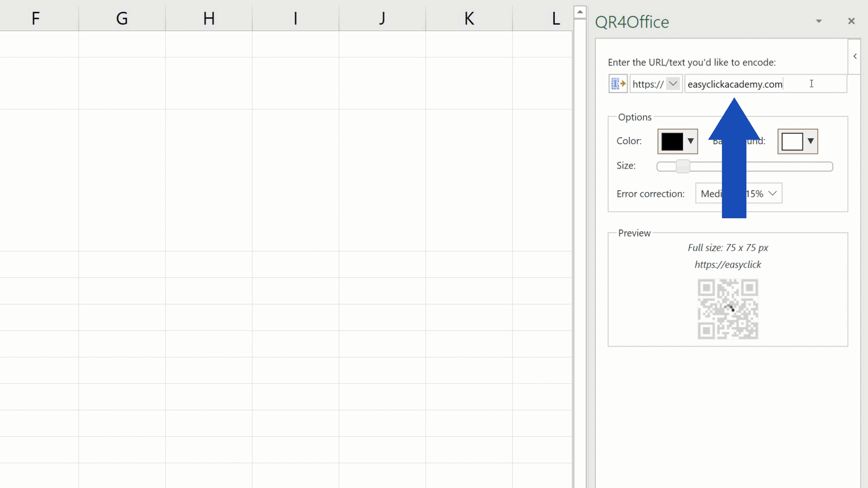Click the vertical scrollbar up arrow
This screenshot has width=868, height=488.
click(580, 12)
